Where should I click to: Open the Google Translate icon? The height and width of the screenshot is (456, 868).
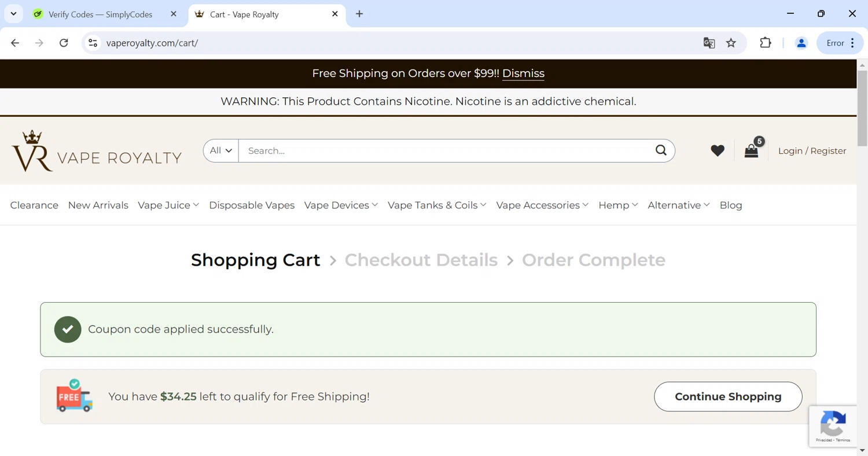[x=709, y=43]
